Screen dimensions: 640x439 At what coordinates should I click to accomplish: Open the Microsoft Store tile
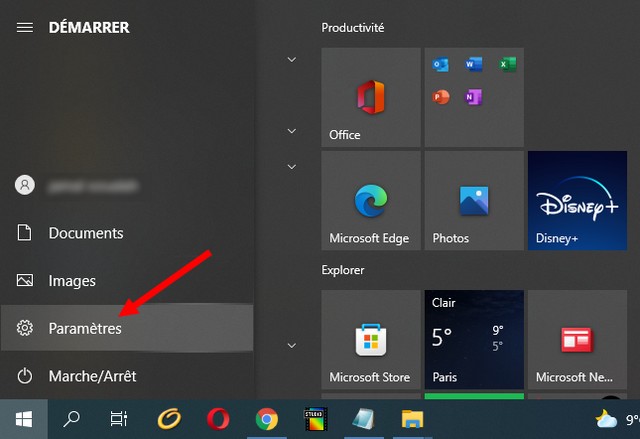click(x=371, y=340)
